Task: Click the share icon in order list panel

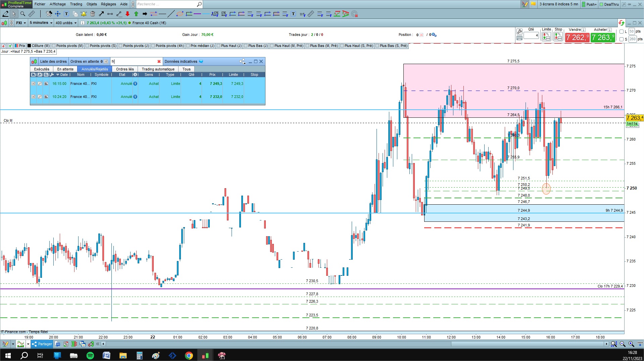Action: (x=242, y=61)
